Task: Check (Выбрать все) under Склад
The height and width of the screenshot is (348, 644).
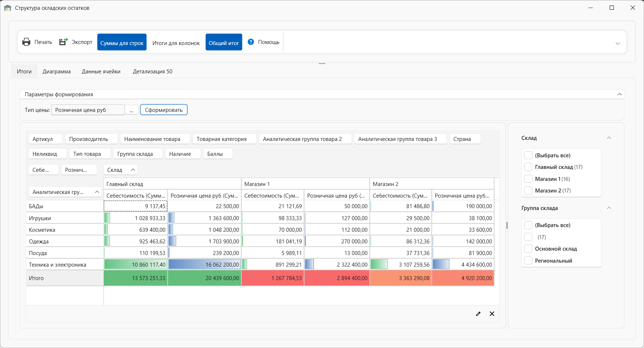Action: pyautogui.click(x=528, y=155)
